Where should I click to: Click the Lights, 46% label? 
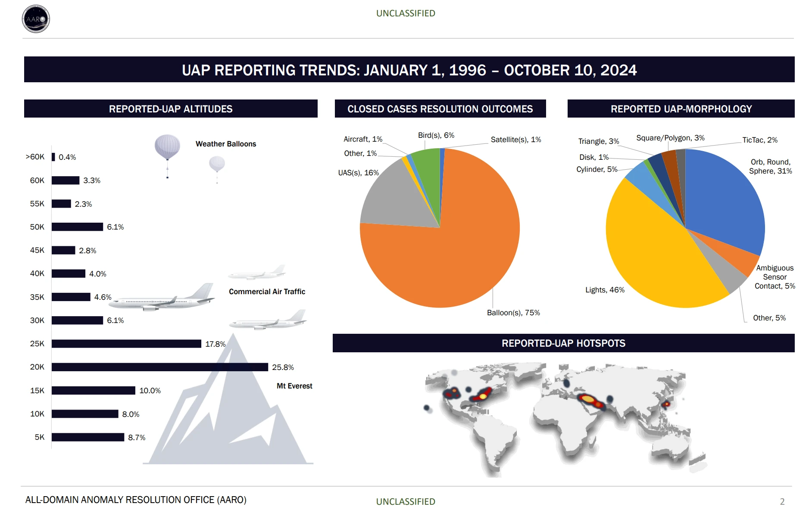tap(605, 290)
